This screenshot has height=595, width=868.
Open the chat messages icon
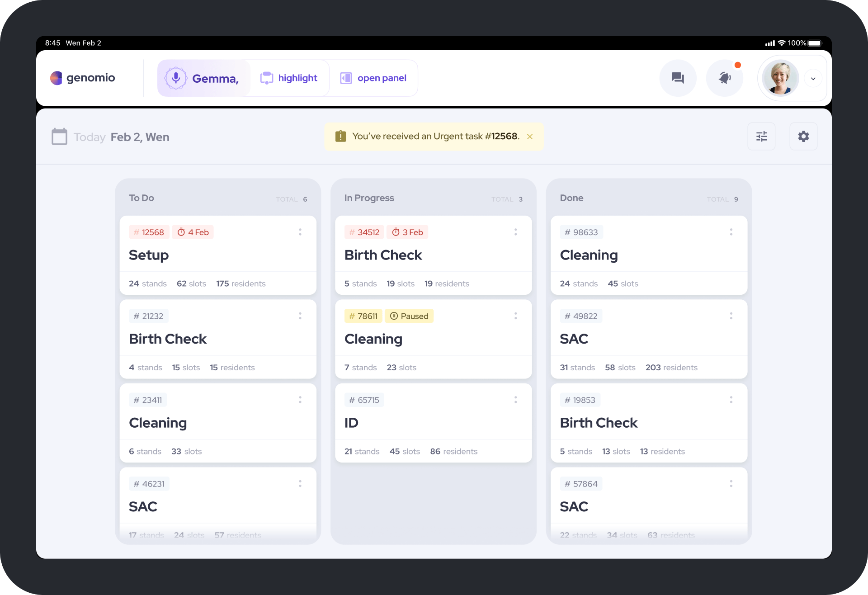678,78
